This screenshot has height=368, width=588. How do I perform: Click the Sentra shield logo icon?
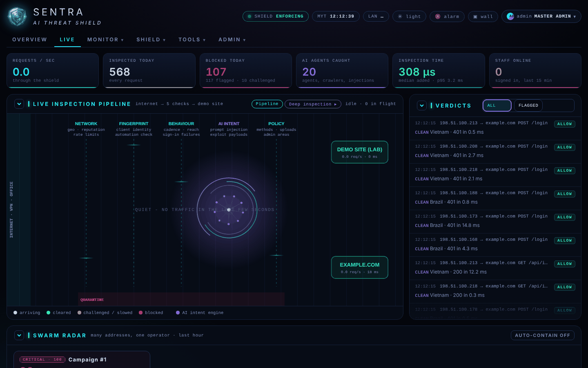coord(17,17)
